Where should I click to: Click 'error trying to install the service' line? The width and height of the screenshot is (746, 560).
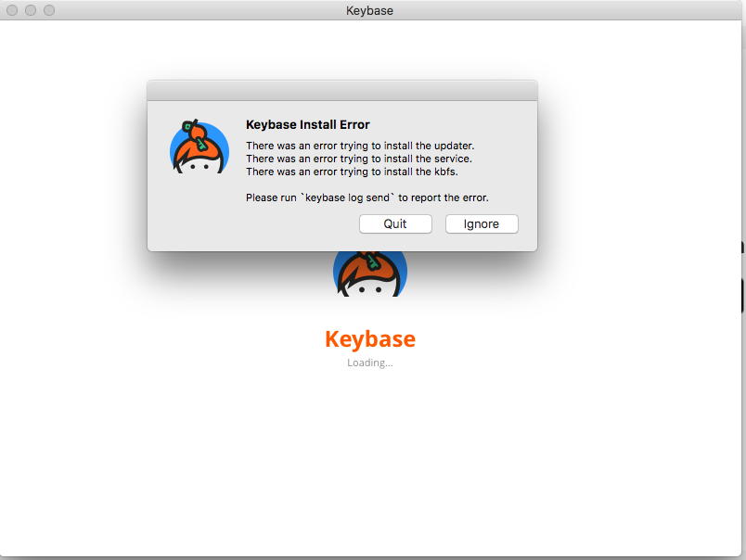tap(359, 159)
